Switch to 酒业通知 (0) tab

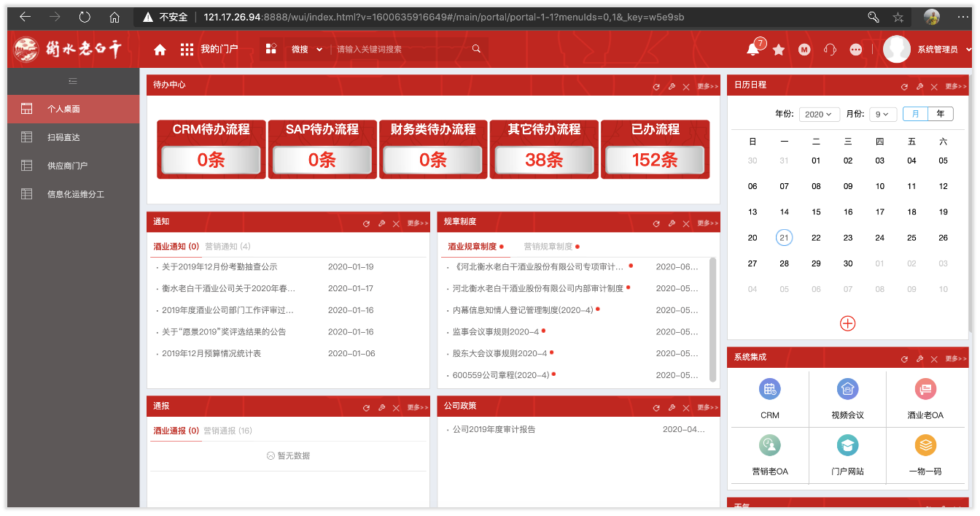(x=176, y=247)
